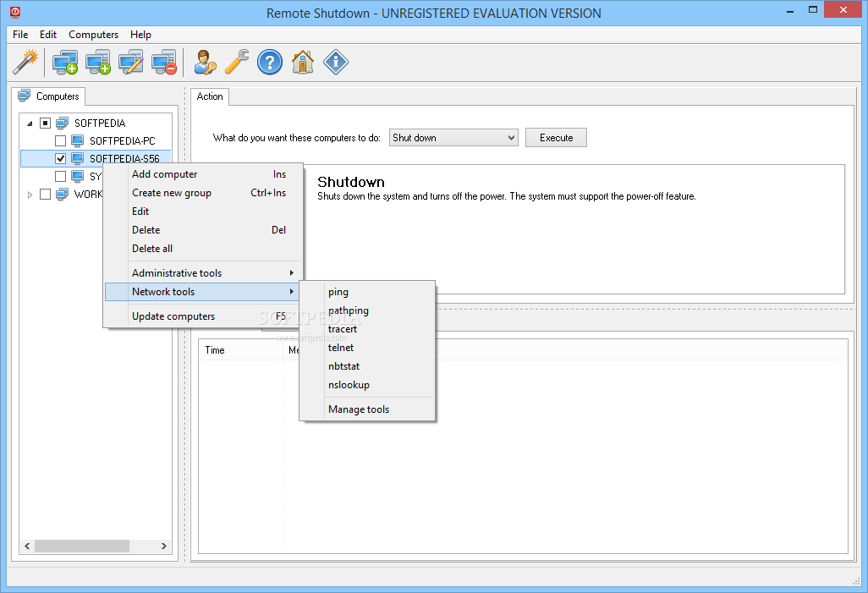The height and width of the screenshot is (593, 868).
Task: Open the Computers menu
Action: click(94, 35)
